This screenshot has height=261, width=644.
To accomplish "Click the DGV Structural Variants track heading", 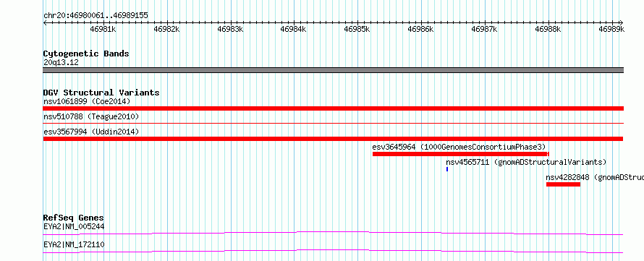I will pos(101,93).
